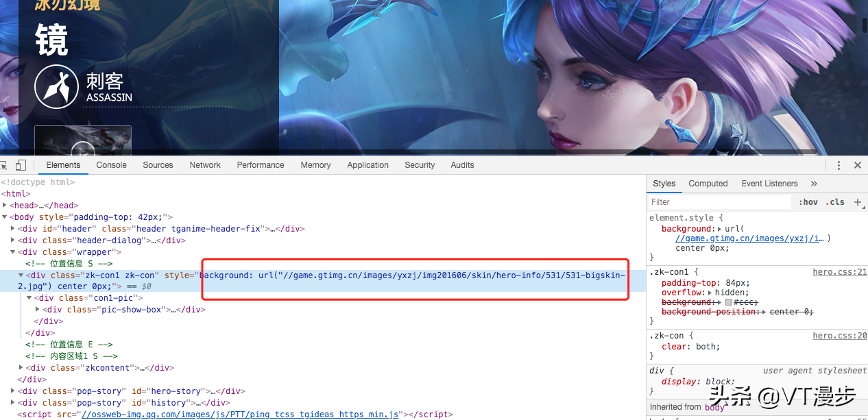
Task: Select the "位置信息 S" comment line
Action: click(69, 264)
